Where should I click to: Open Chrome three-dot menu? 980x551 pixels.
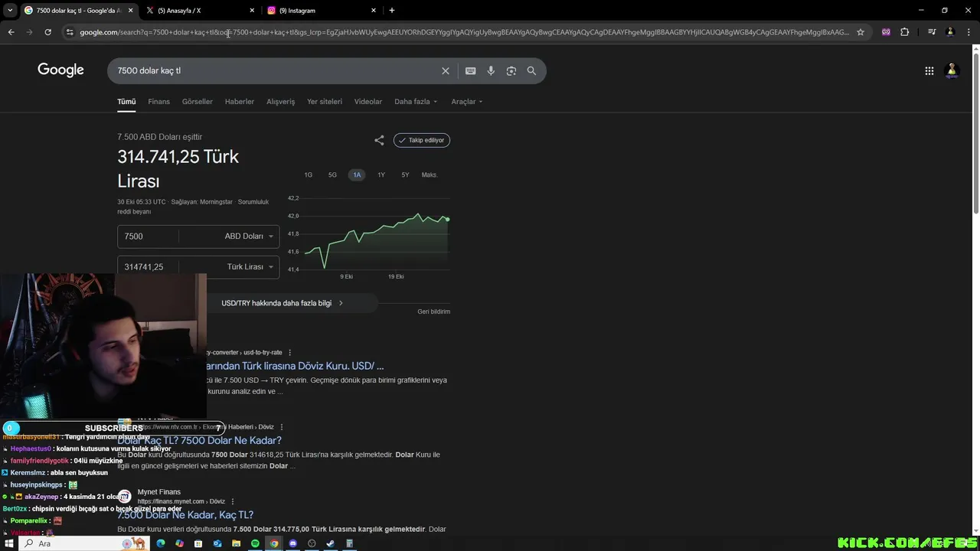(968, 32)
